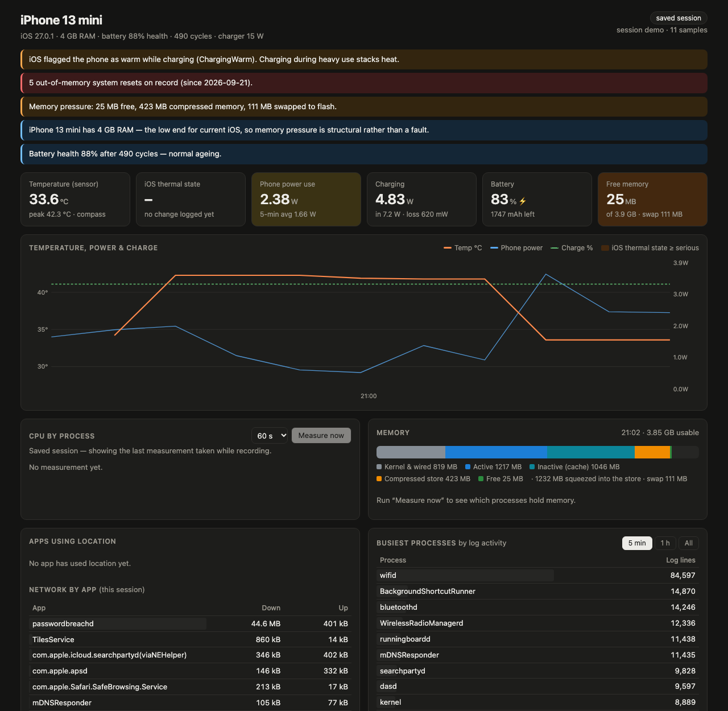
Task: Select passwordbreachd in the network table
Action: point(190,624)
